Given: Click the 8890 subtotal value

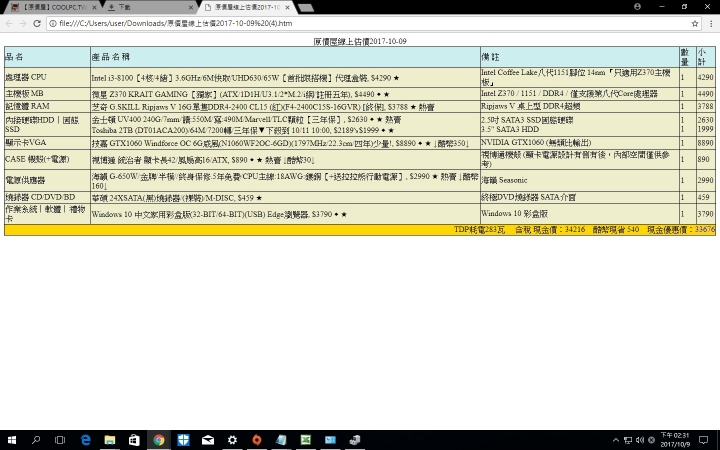Looking at the screenshot, I should [x=705, y=143].
